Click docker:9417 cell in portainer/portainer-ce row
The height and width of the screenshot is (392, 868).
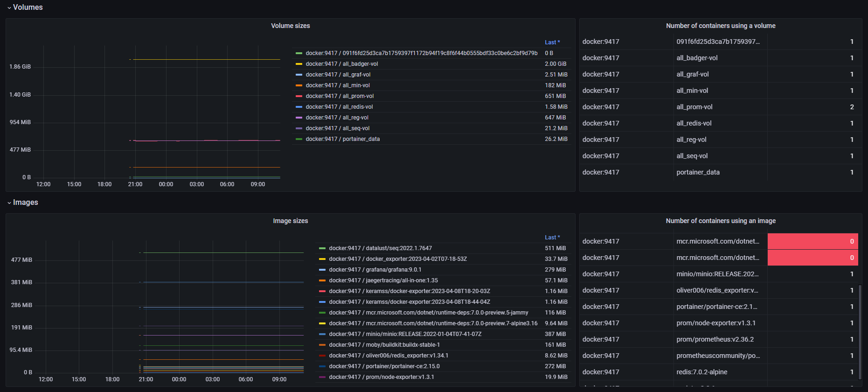point(626,307)
